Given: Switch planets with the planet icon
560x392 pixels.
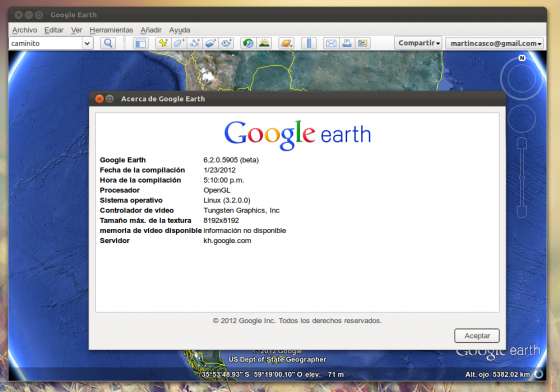Looking at the screenshot, I should click(286, 43).
